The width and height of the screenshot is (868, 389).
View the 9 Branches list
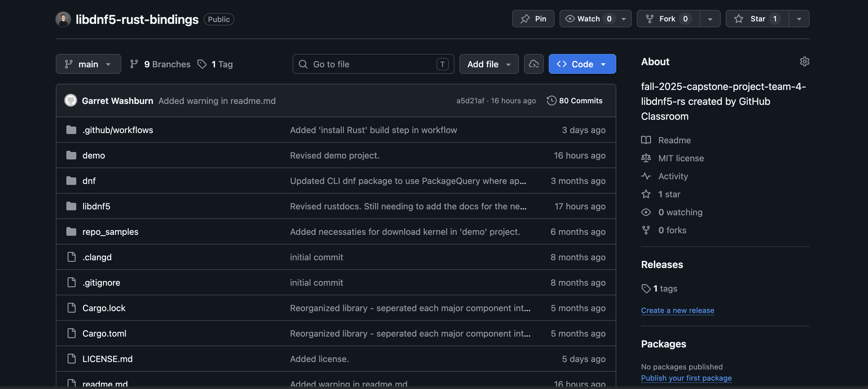tap(160, 64)
